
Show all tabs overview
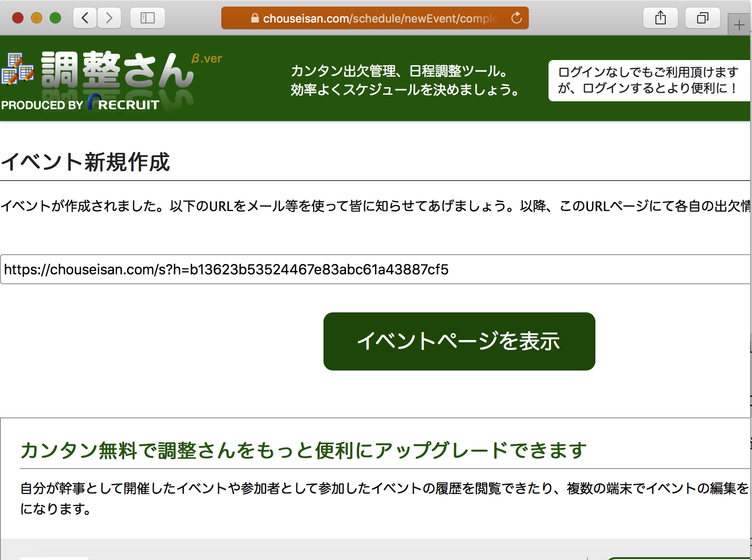[x=703, y=18]
